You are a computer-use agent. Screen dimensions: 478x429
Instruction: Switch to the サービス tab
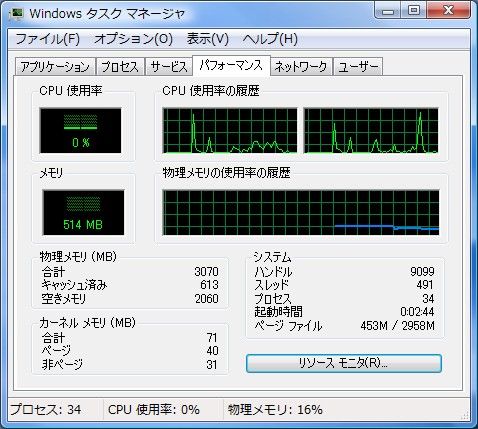pyautogui.click(x=169, y=67)
